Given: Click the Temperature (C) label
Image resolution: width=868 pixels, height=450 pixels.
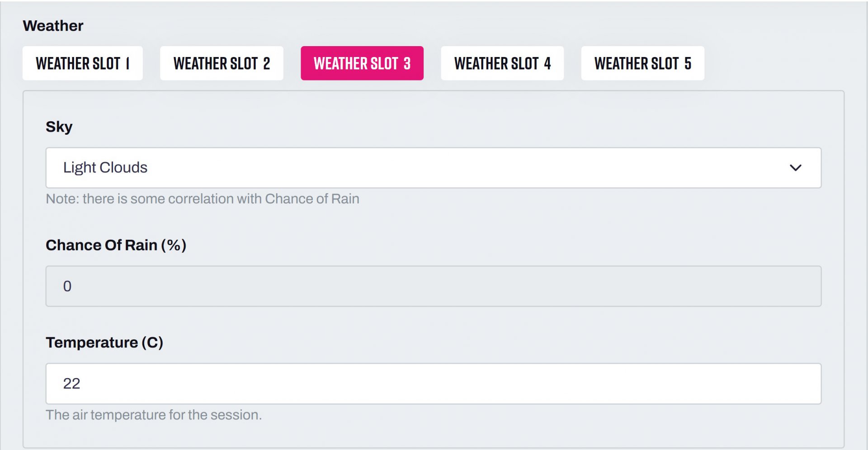Looking at the screenshot, I should [x=104, y=342].
